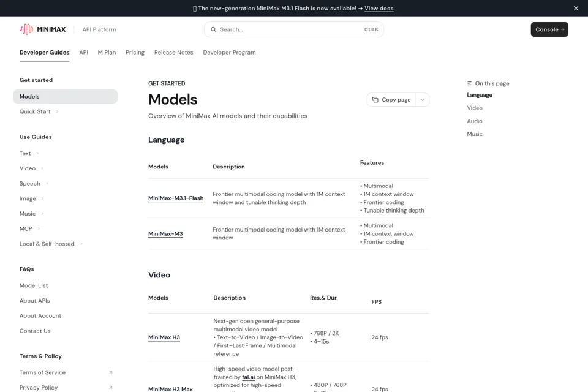
Task: Jump to Language in On this page
Action: click(x=480, y=95)
